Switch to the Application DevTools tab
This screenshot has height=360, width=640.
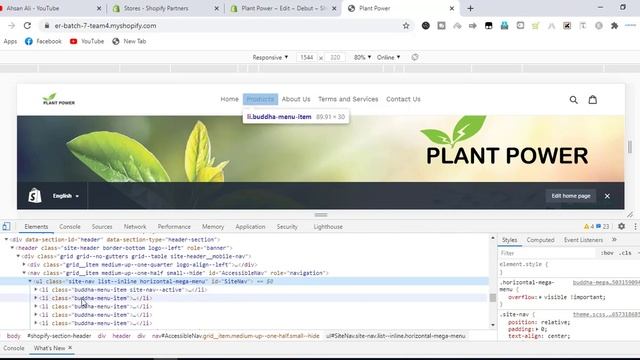(250, 227)
